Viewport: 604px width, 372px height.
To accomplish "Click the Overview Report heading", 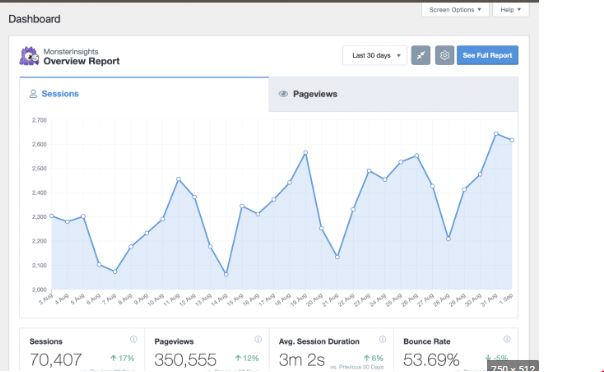I will 81,61.
